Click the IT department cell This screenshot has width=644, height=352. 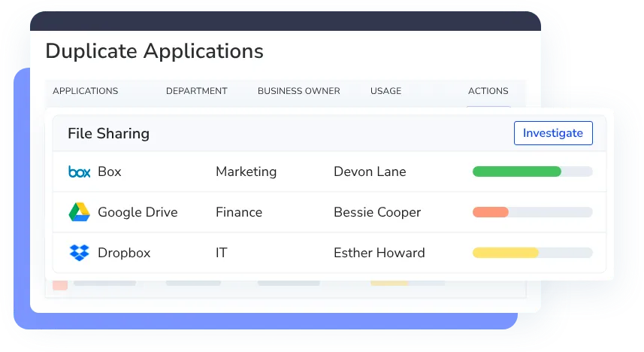(x=222, y=253)
